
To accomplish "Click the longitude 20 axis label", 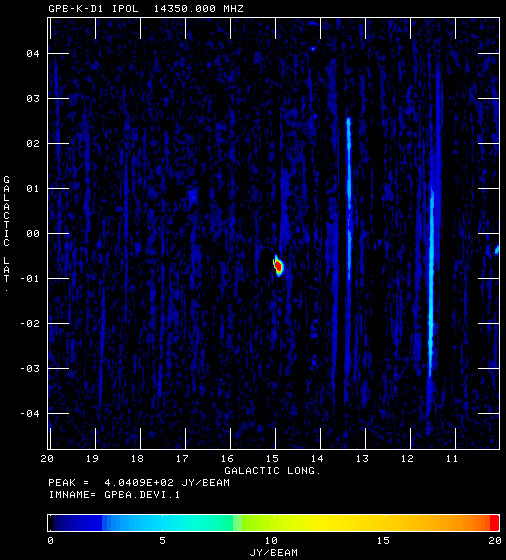I will pos(47,459).
